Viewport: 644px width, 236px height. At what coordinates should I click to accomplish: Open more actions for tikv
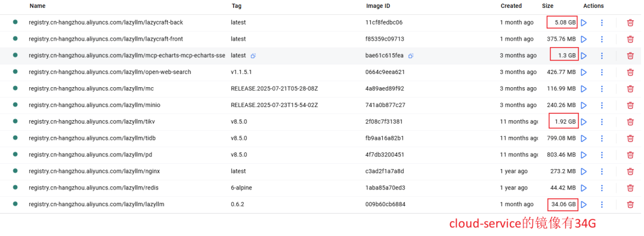tap(602, 121)
